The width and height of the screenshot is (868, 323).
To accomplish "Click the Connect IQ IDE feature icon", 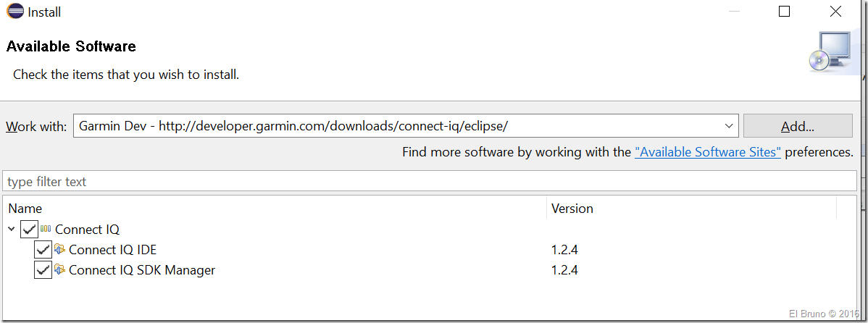I will point(60,250).
